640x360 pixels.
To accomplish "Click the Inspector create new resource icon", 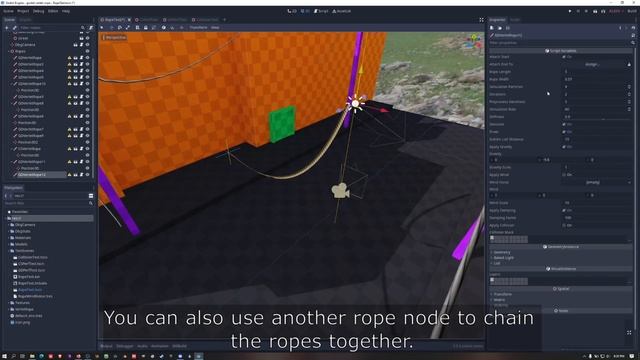I will pos(492,28).
